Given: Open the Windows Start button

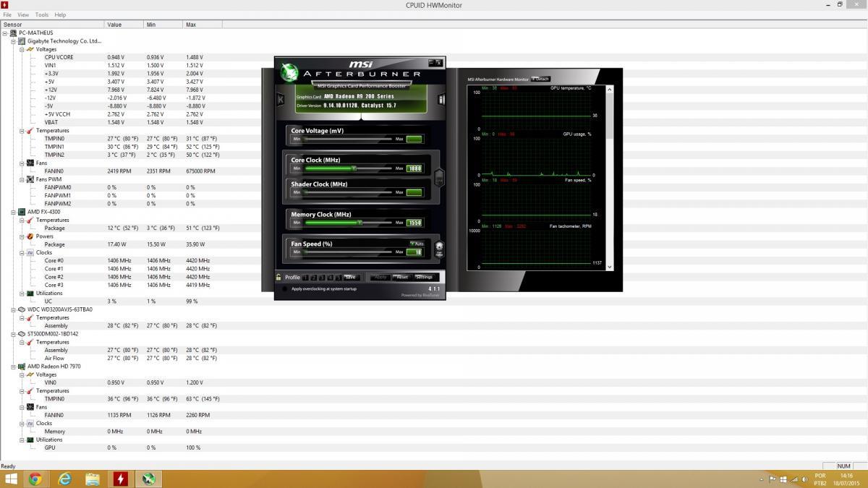Looking at the screenshot, I should click(x=12, y=479).
